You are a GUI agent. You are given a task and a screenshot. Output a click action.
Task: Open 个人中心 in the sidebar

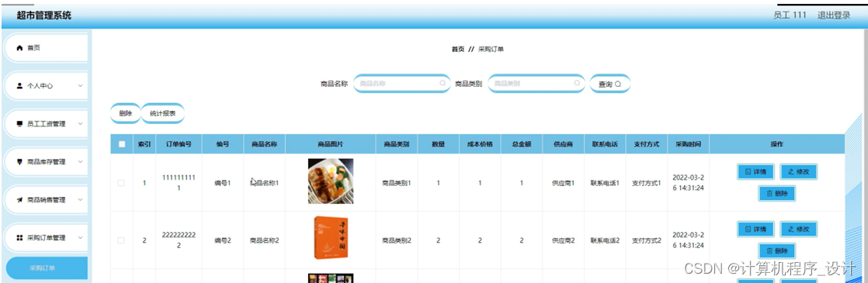pyautogui.click(x=46, y=85)
